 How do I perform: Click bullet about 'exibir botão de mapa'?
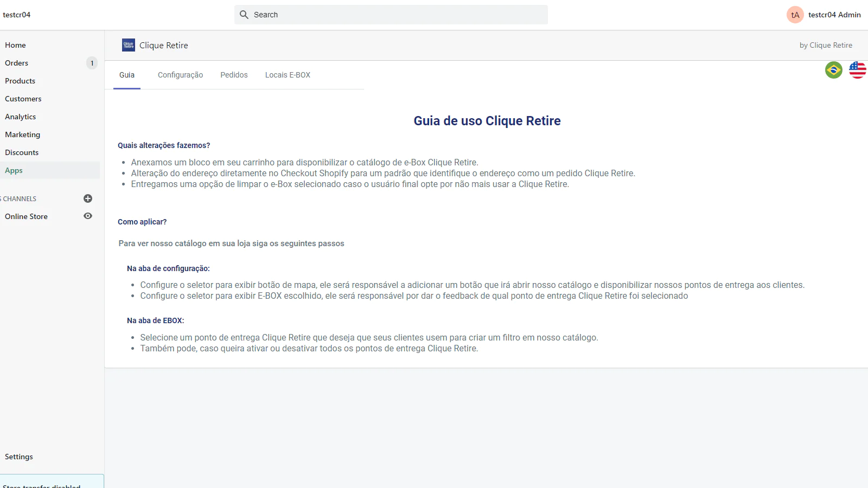click(472, 285)
